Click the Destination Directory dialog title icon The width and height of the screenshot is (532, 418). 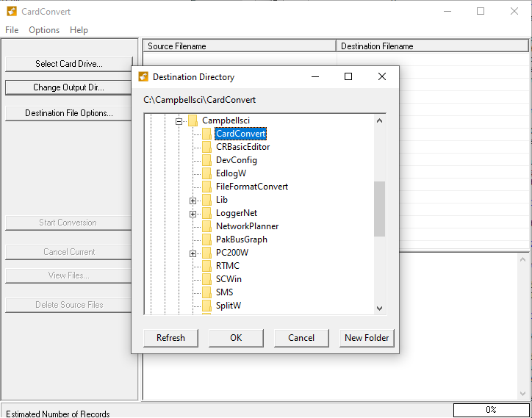(x=143, y=77)
